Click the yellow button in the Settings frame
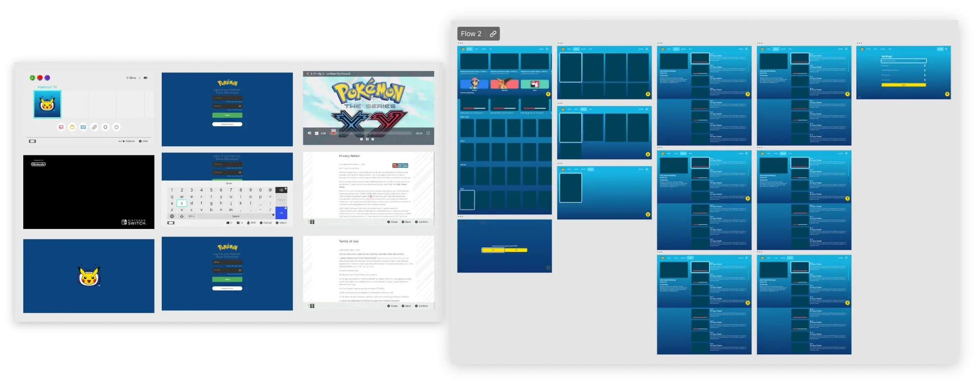 pyautogui.click(x=903, y=85)
